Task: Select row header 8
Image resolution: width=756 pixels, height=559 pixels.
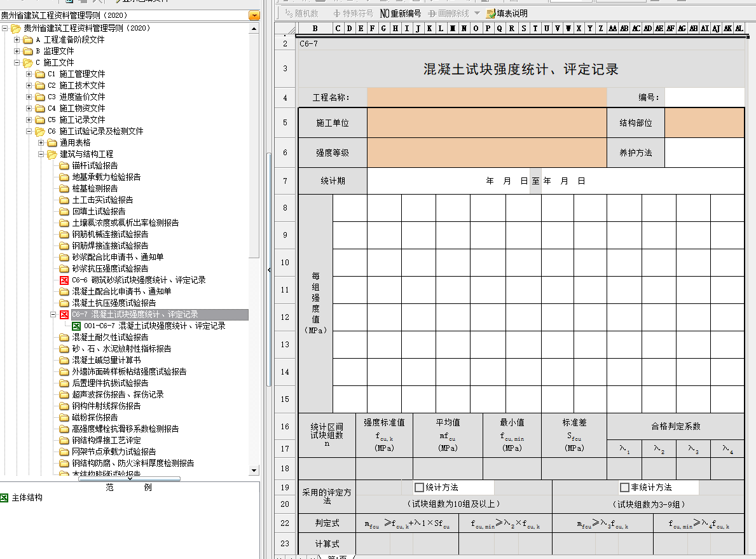Action: (x=285, y=208)
